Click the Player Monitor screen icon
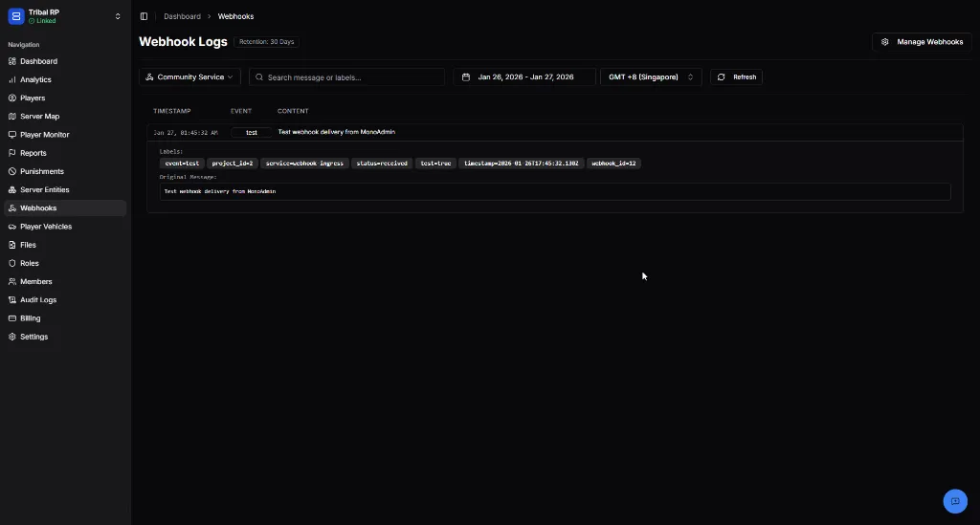Image resolution: width=980 pixels, height=525 pixels. tap(11, 135)
